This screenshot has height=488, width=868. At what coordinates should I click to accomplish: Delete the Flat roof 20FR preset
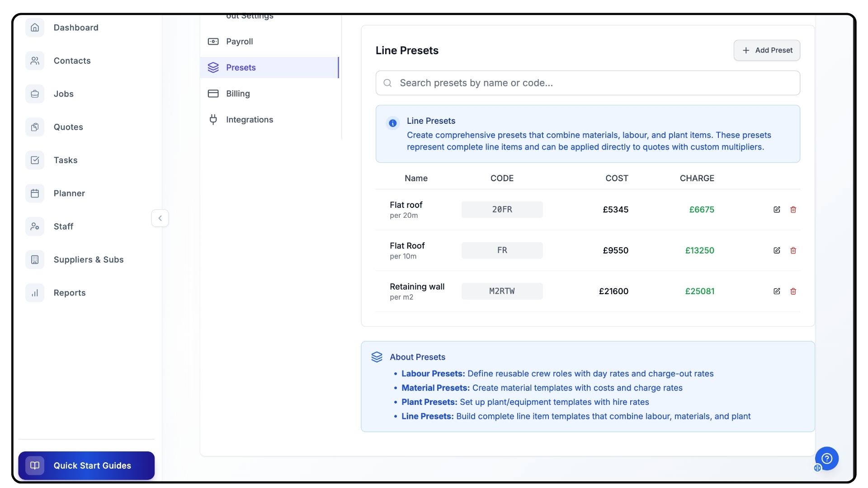pyautogui.click(x=793, y=210)
